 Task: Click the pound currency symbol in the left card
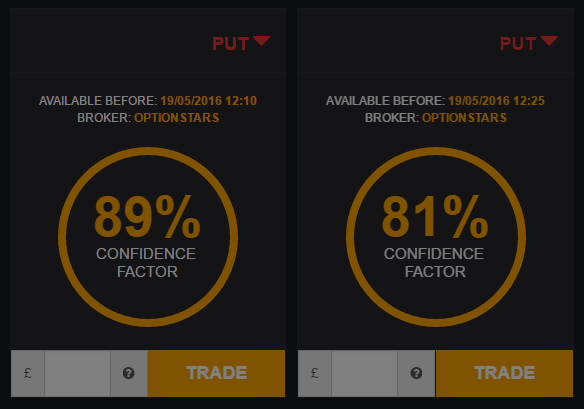28,373
